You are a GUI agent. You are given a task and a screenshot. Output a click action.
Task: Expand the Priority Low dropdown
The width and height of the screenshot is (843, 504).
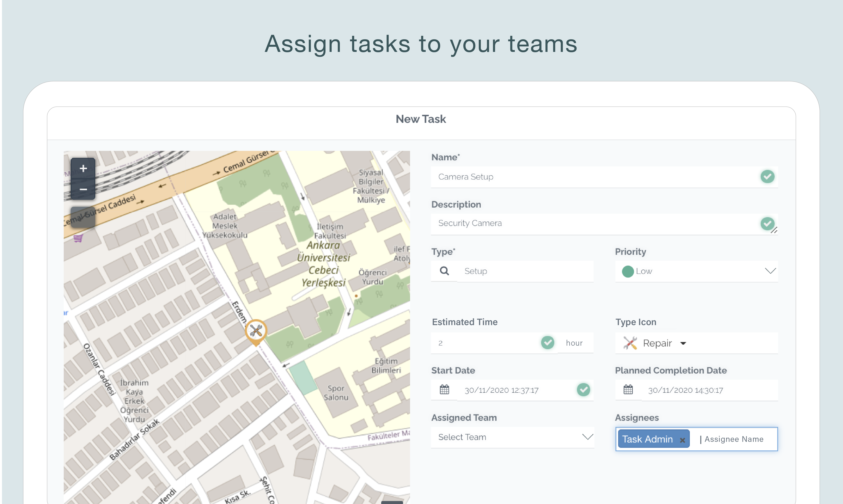770,271
